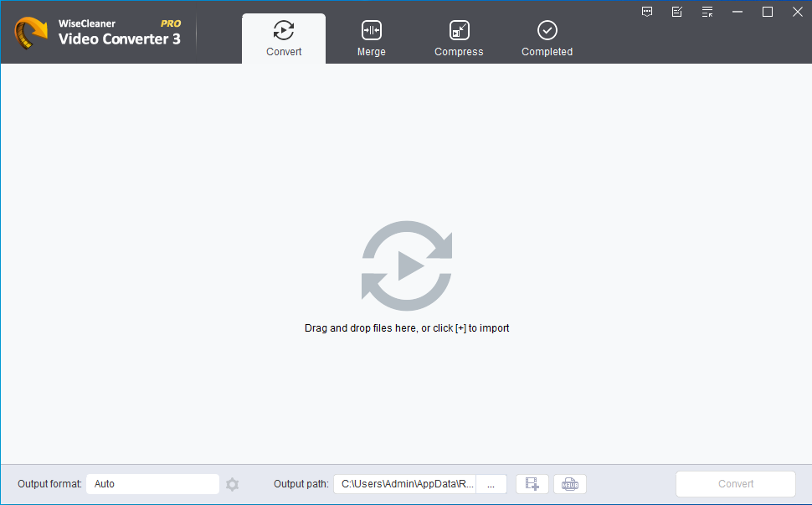The height and width of the screenshot is (505, 812).
Task: Click the bottom Convert button
Action: click(x=735, y=484)
